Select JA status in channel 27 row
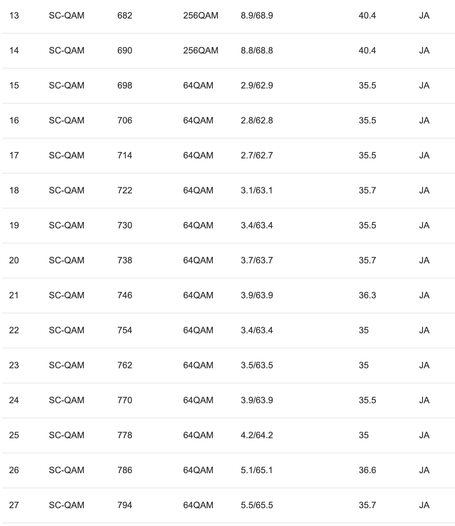The height and width of the screenshot is (526, 455). point(424,505)
